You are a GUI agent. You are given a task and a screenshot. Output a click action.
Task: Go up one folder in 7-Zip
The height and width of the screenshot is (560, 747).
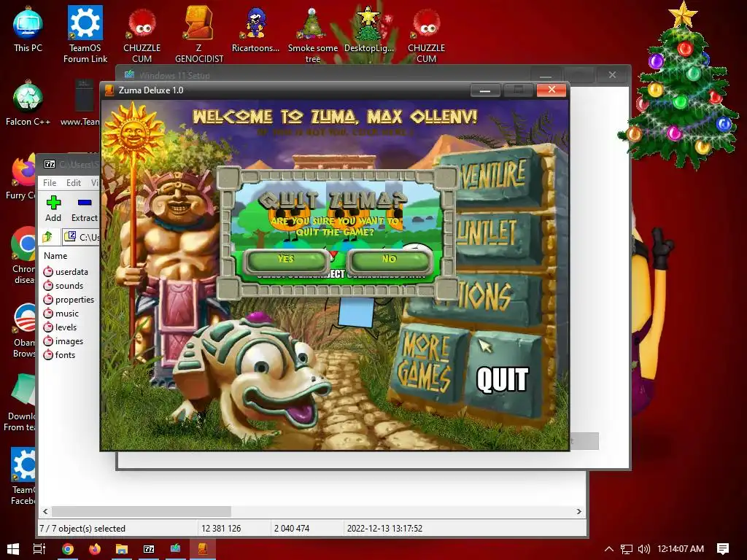click(47, 237)
